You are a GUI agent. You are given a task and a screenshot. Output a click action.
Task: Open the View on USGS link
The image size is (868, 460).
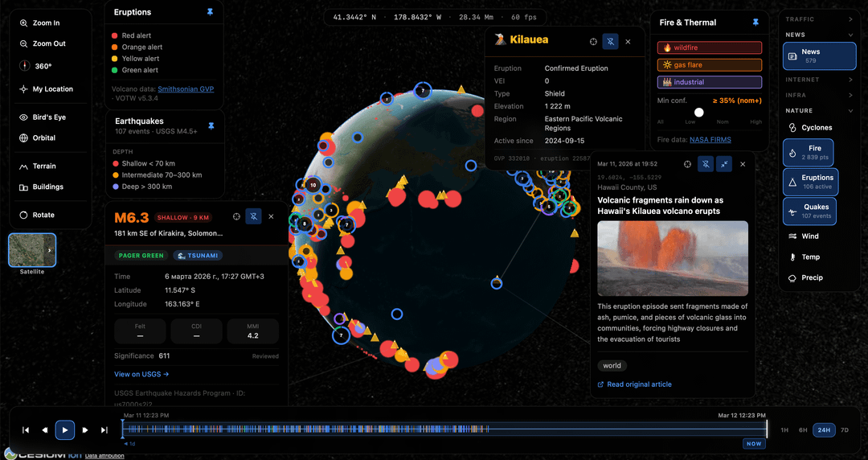(141, 374)
